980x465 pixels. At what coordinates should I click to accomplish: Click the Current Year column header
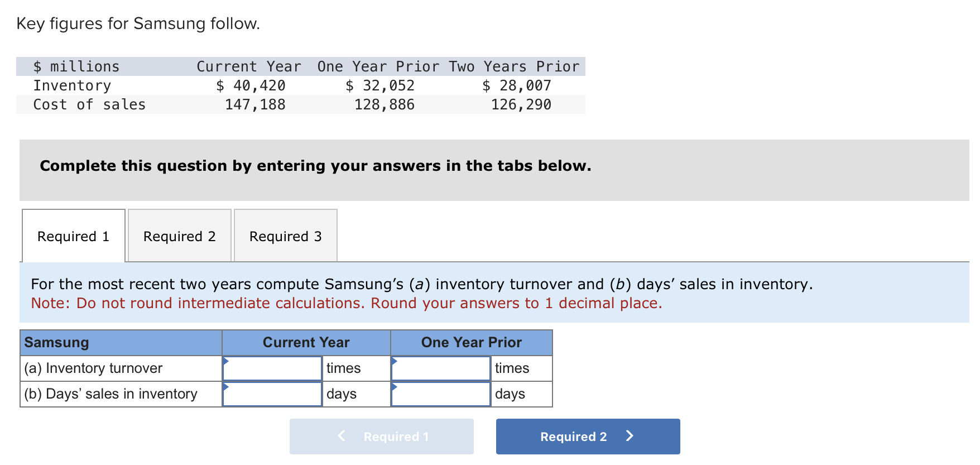click(x=306, y=342)
